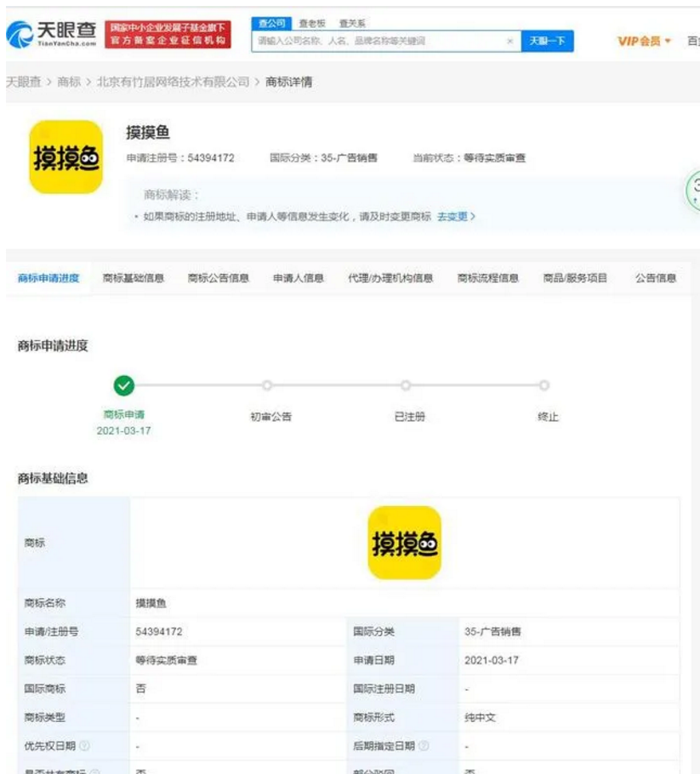
Task: Click the 国际商标 value 否
Action: pyautogui.click(x=140, y=689)
